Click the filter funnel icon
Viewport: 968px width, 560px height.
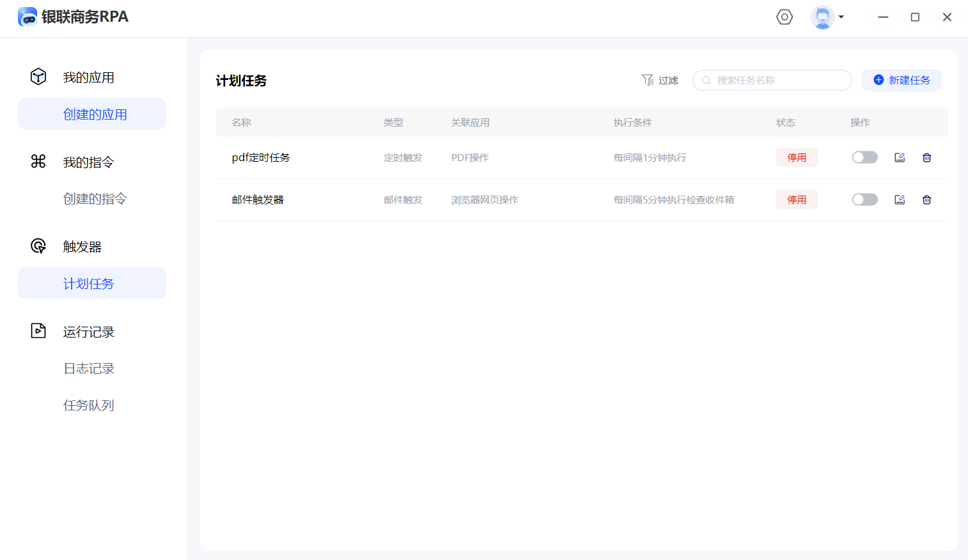(647, 80)
